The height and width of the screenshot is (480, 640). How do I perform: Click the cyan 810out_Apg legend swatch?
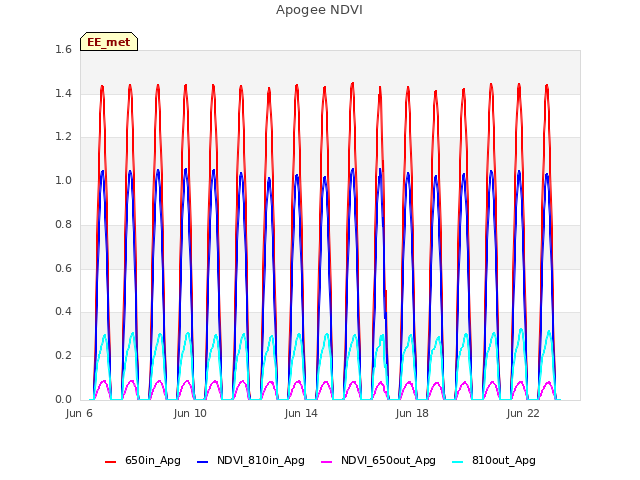click(458, 462)
